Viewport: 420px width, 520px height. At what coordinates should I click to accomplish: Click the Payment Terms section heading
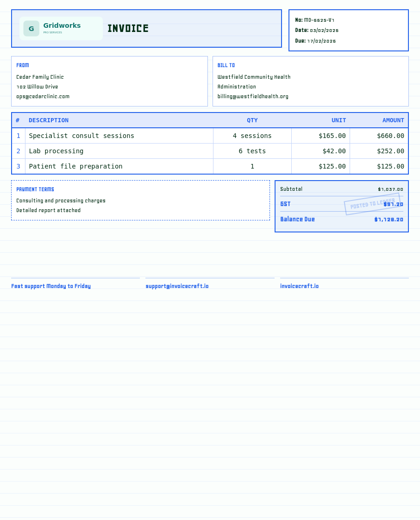(35, 189)
